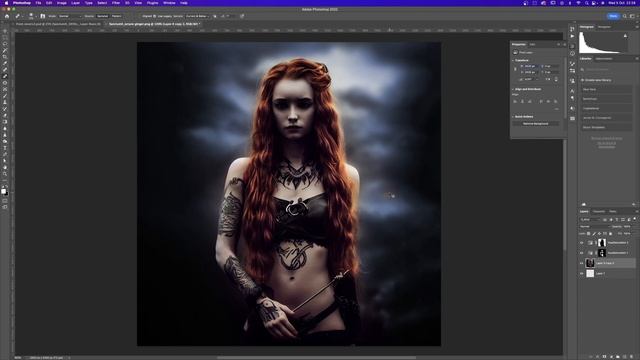Click the histogram cached data warning triangle
This screenshot has height=360, width=640.
(x=625, y=36)
